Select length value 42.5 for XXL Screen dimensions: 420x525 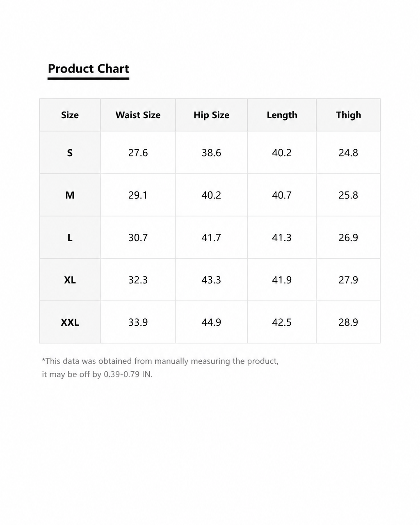pos(282,322)
